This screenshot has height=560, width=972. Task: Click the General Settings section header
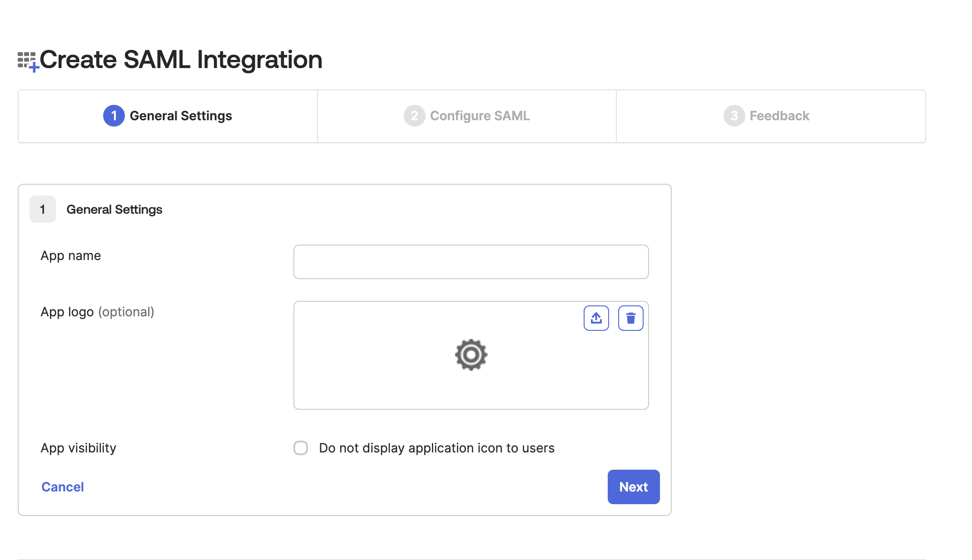coord(114,209)
